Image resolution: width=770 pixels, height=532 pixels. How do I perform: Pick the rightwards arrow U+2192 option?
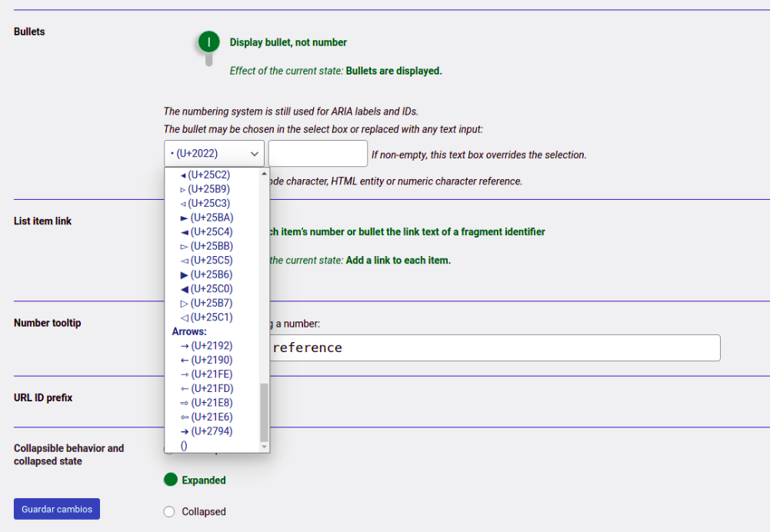[212, 345]
